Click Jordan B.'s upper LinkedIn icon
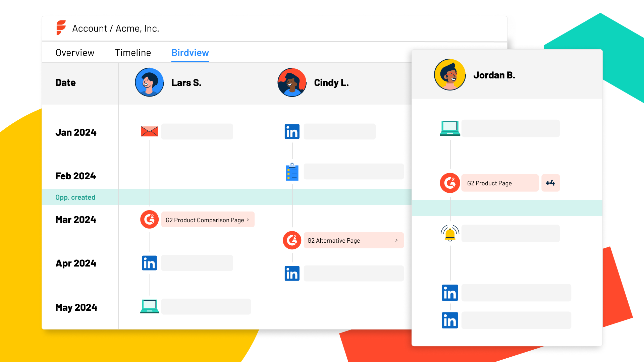This screenshot has height=362, width=644. pyautogui.click(x=450, y=293)
